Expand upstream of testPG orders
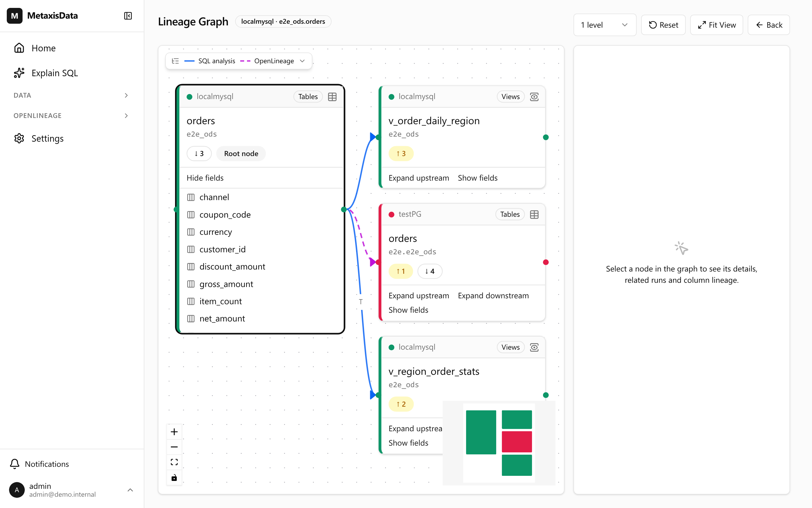 tap(419, 296)
